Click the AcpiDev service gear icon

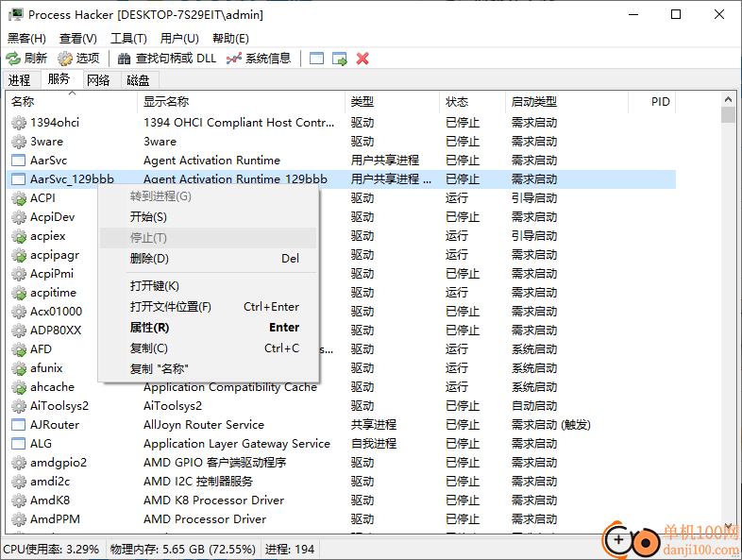pyautogui.click(x=19, y=217)
